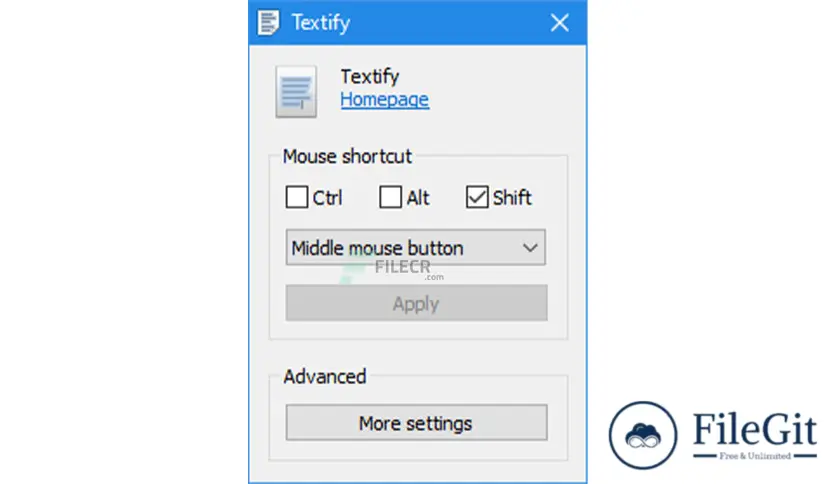Image resolution: width=836 pixels, height=484 pixels.
Task: Open More settings
Action: tap(416, 423)
